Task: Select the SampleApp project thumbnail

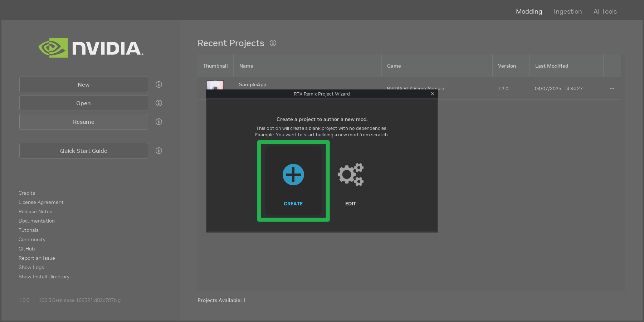Action: (x=215, y=86)
